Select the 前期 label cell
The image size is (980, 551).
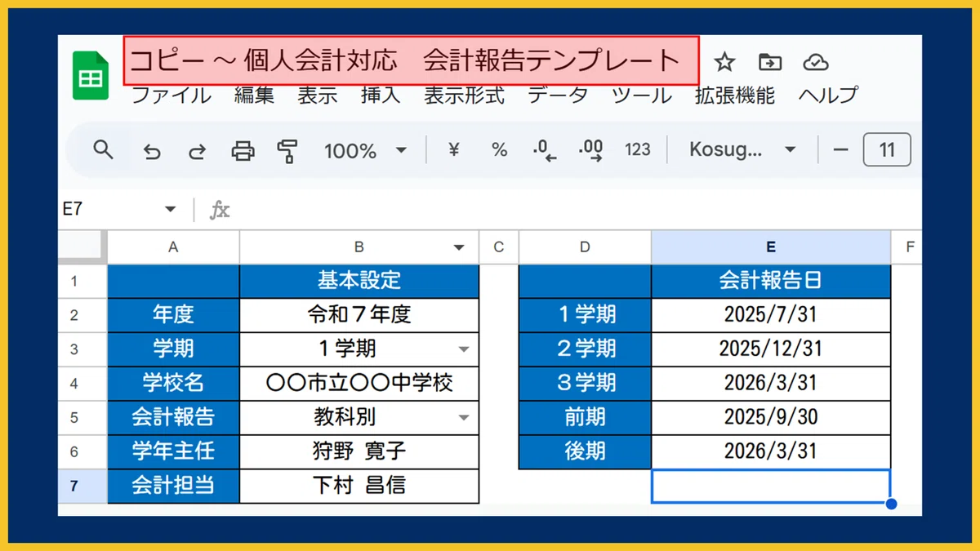click(585, 418)
